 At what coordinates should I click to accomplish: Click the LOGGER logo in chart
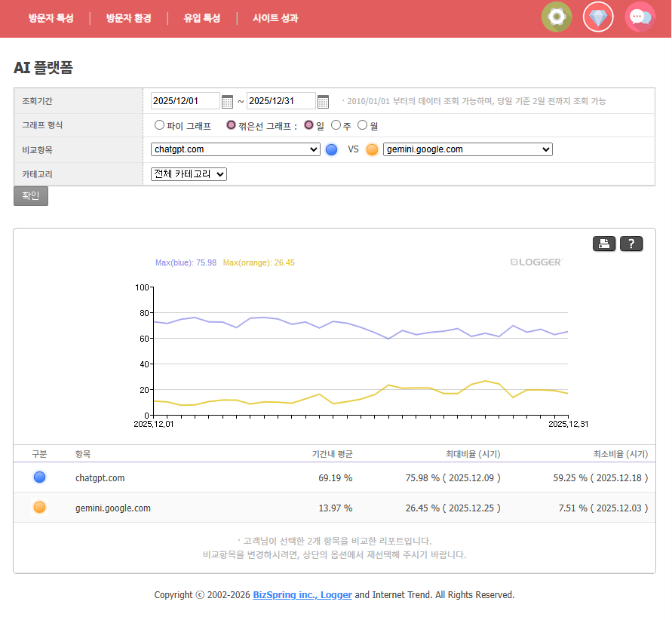click(536, 262)
